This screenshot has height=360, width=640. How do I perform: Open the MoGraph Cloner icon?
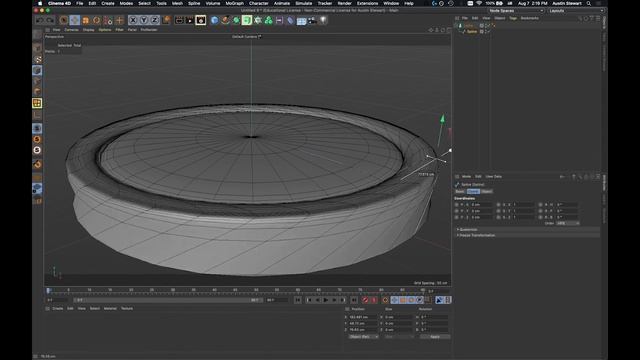pos(269,20)
